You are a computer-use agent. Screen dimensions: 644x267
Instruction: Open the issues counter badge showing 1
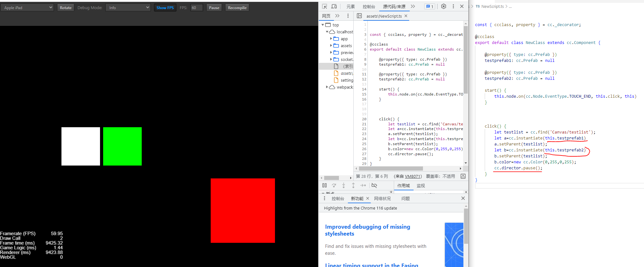tap(430, 6)
